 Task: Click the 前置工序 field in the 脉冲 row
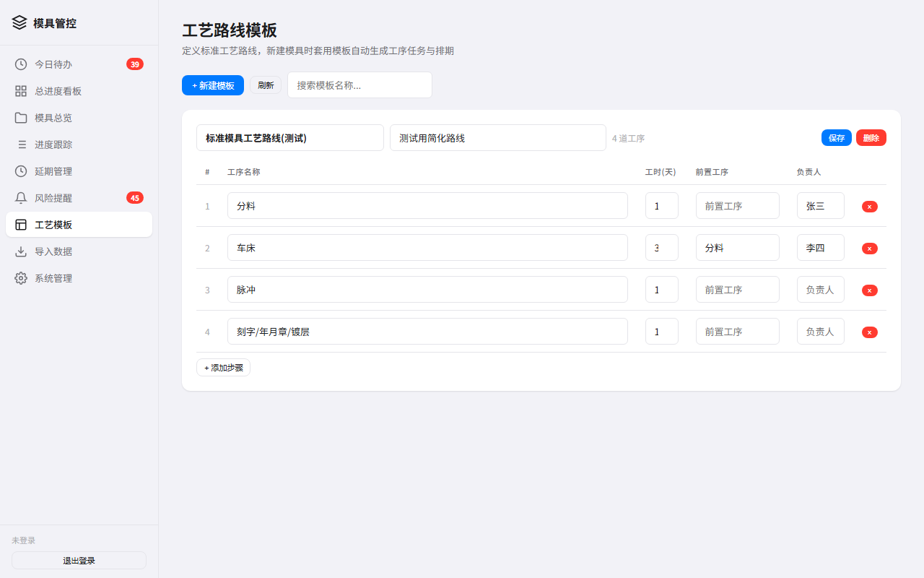pos(738,290)
